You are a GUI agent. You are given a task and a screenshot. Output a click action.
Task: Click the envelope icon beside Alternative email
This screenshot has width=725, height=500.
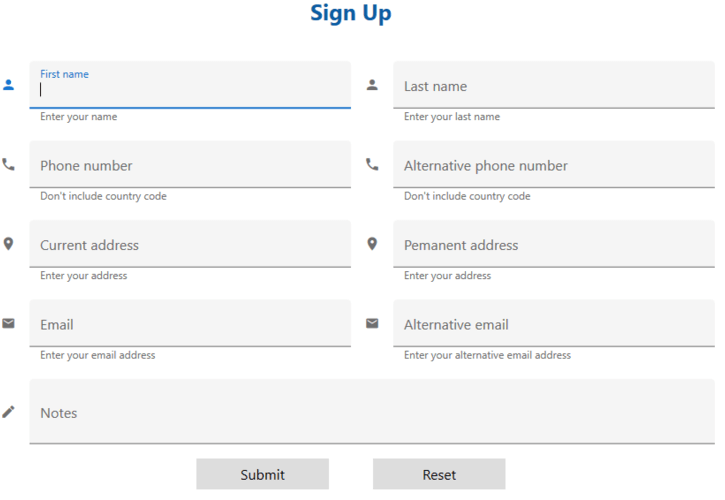point(372,323)
